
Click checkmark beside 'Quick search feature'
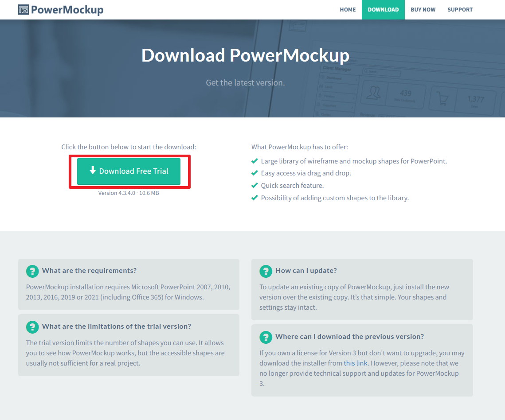coord(254,185)
